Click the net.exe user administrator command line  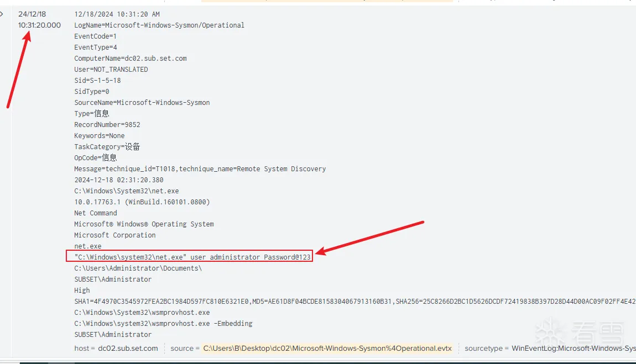192,257
